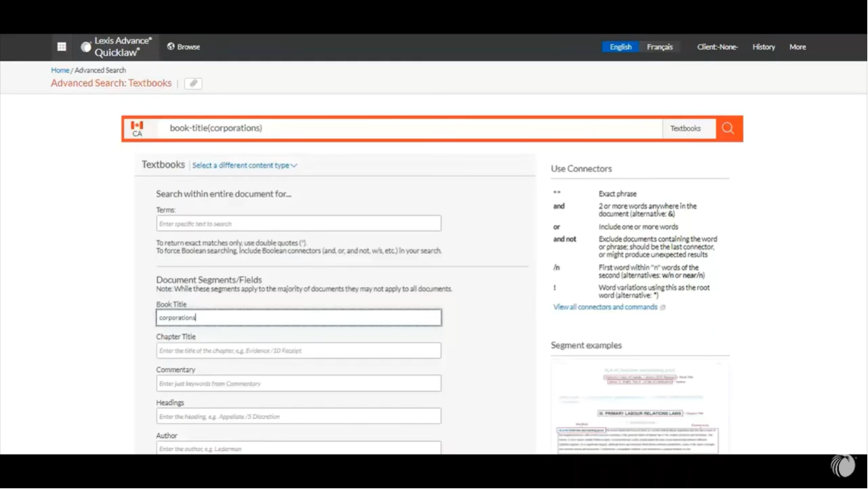
Task: Expand Select a different content type
Action: pyautogui.click(x=244, y=166)
